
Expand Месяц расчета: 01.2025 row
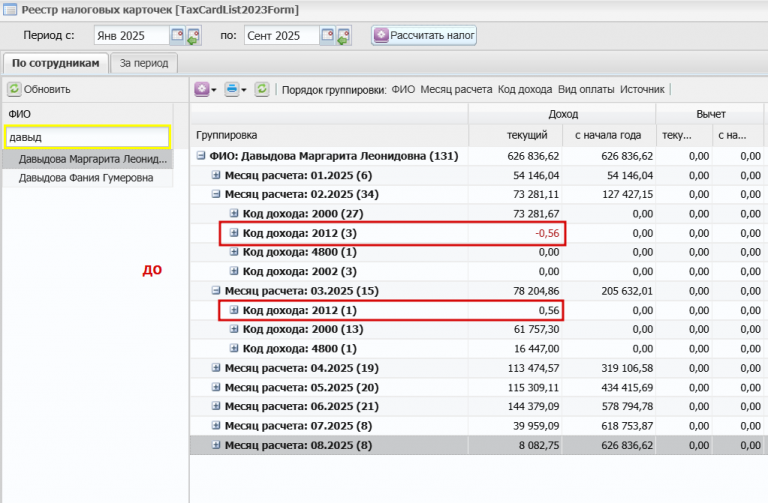pyautogui.click(x=216, y=175)
